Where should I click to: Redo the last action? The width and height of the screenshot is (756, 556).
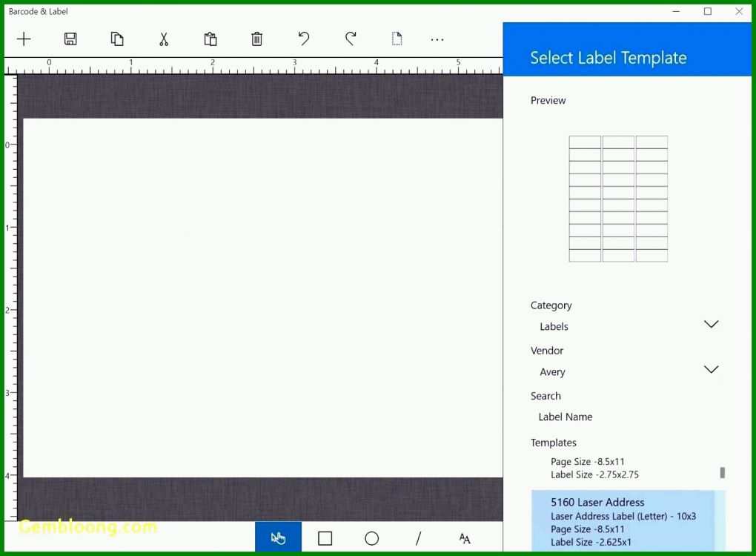click(x=351, y=39)
